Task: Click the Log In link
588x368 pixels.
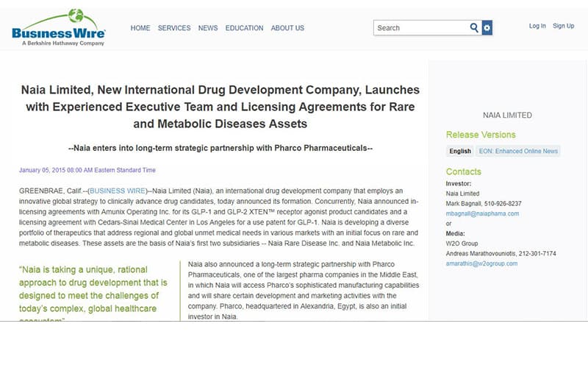Action: 537,26
